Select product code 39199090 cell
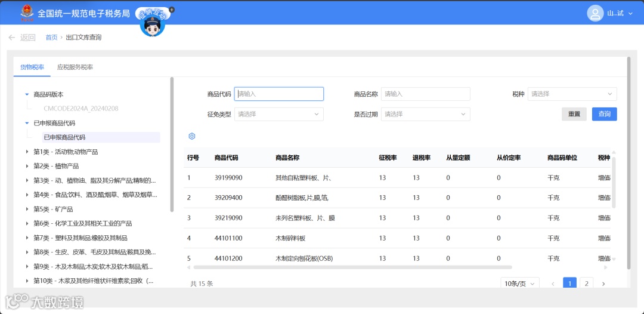The height and width of the screenshot is (314, 644). point(228,178)
